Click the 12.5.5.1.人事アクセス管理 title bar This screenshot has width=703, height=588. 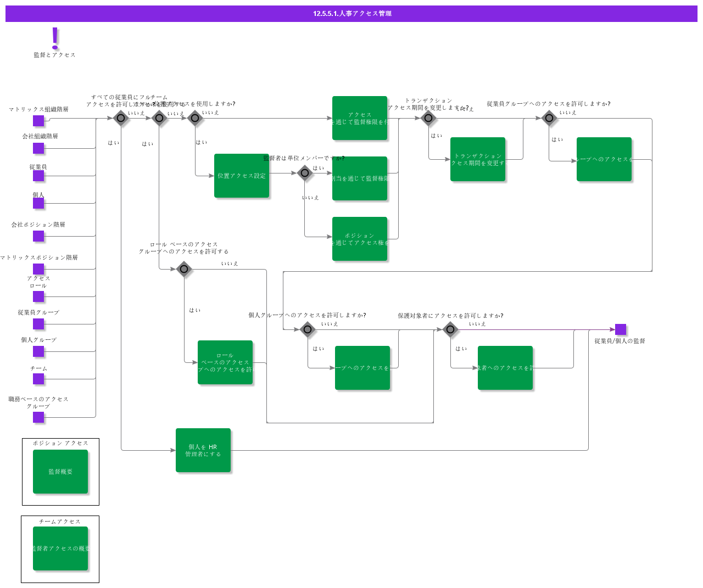tap(351, 14)
